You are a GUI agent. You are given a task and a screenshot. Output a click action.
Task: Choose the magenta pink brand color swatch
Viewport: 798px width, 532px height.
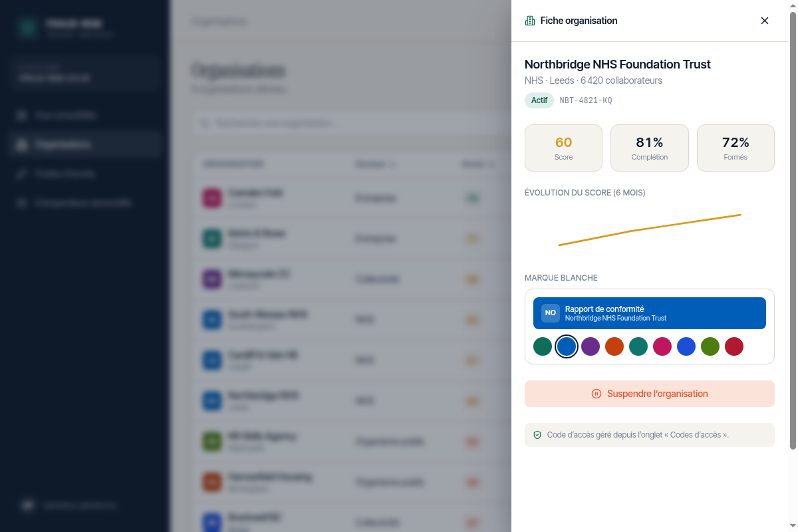pyautogui.click(x=662, y=346)
